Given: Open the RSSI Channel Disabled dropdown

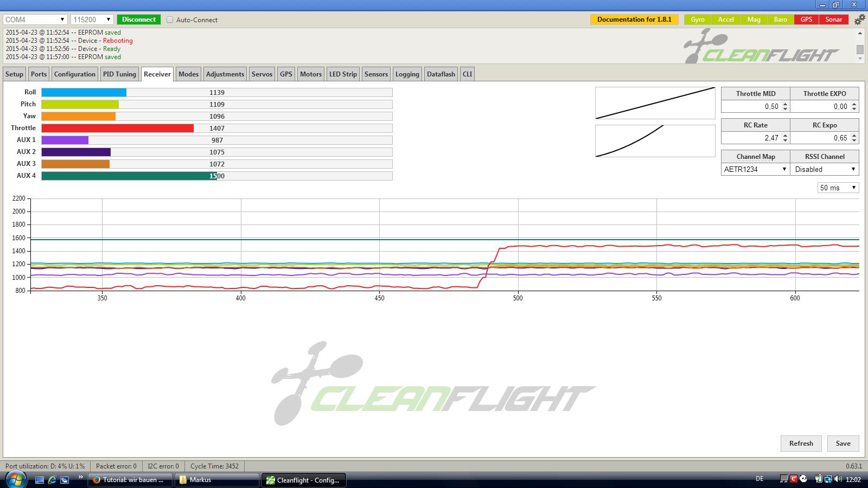Looking at the screenshot, I should 825,169.
